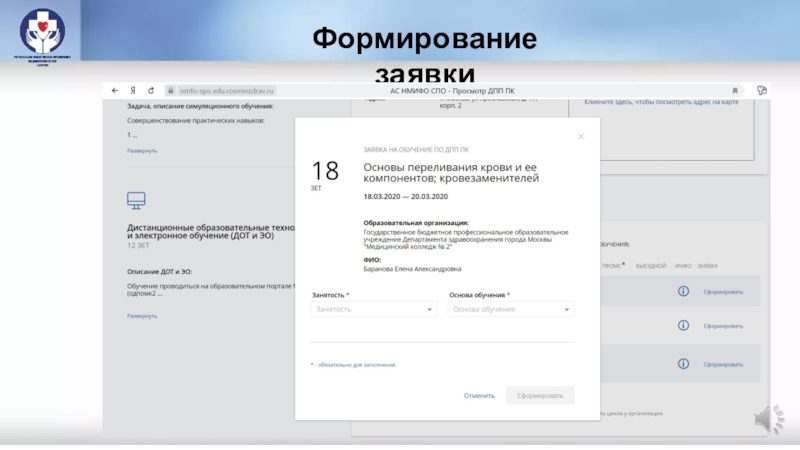Click the computer monitor icon for distance learning
Image resolution: width=800 pixels, height=450 pixels.
(137, 201)
